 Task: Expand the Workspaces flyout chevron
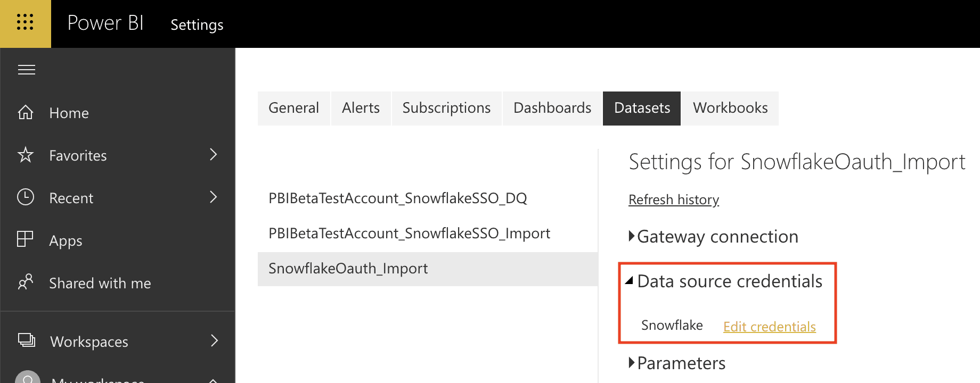[x=214, y=340]
